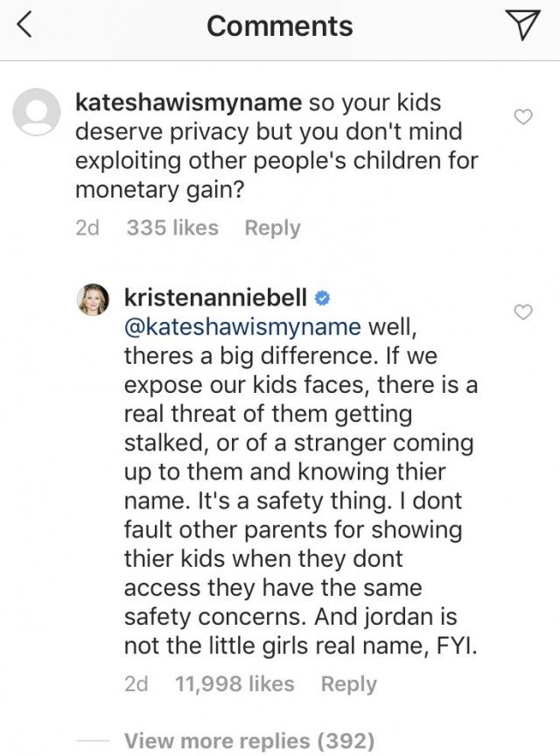Tap the @kateshawismyname mention in the reply
Image resolution: width=560 pixels, height=756 pixels.
(x=242, y=327)
